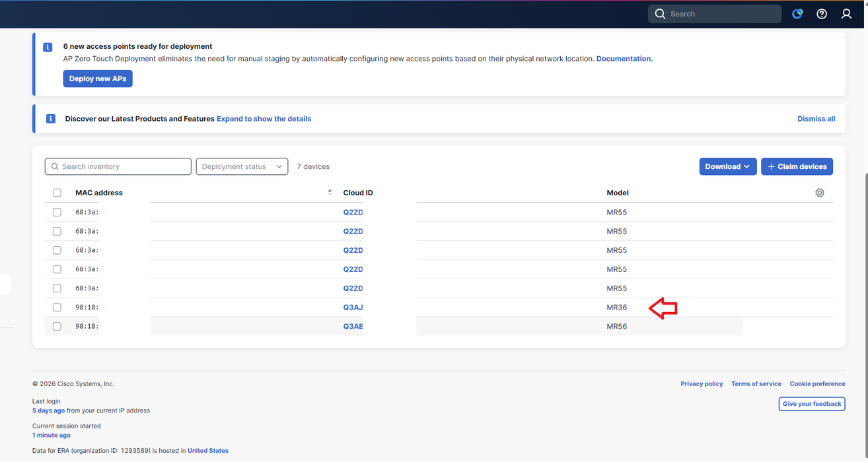Click the 1 minute ago session link
This screenshot has width=868, height=462.
[x=52, y=436]
